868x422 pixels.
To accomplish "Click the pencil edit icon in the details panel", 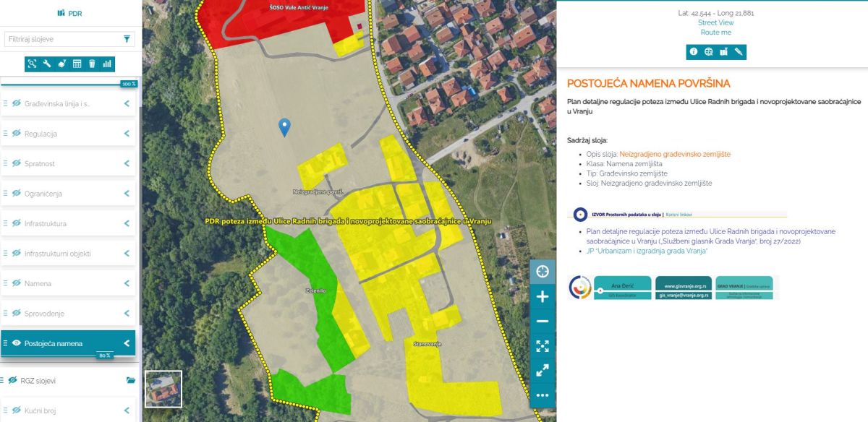I will (739, 52).
